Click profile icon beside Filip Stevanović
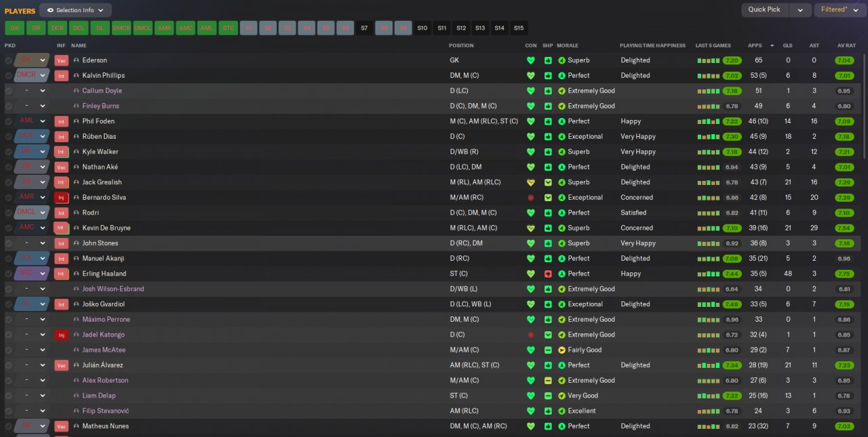This screenshot has height=437, width=868. click(77, 411)
